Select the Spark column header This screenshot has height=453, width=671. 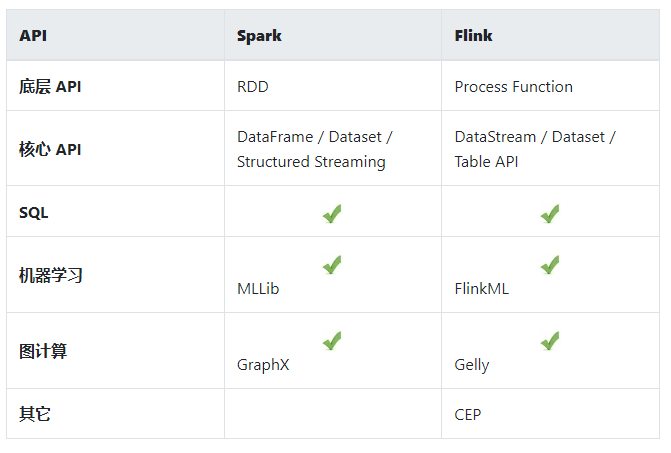point(259,36)
